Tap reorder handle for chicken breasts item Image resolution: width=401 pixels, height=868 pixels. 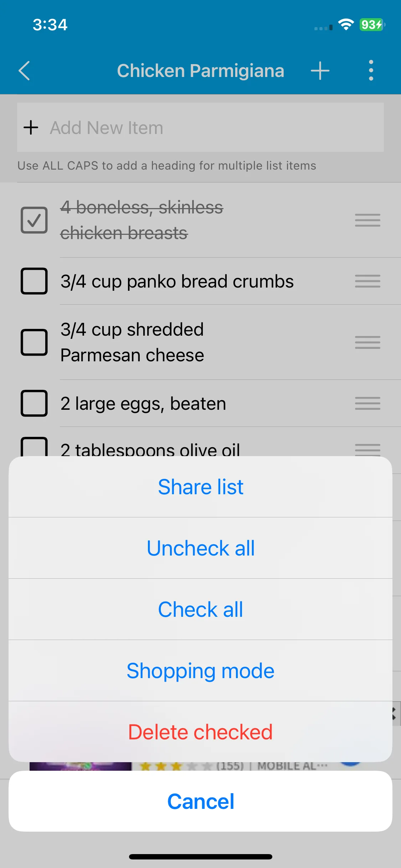coord(367,220)
